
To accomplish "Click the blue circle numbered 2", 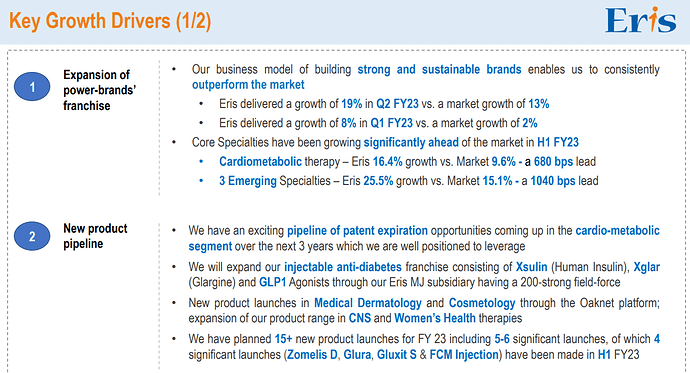I will pos(32,236).
